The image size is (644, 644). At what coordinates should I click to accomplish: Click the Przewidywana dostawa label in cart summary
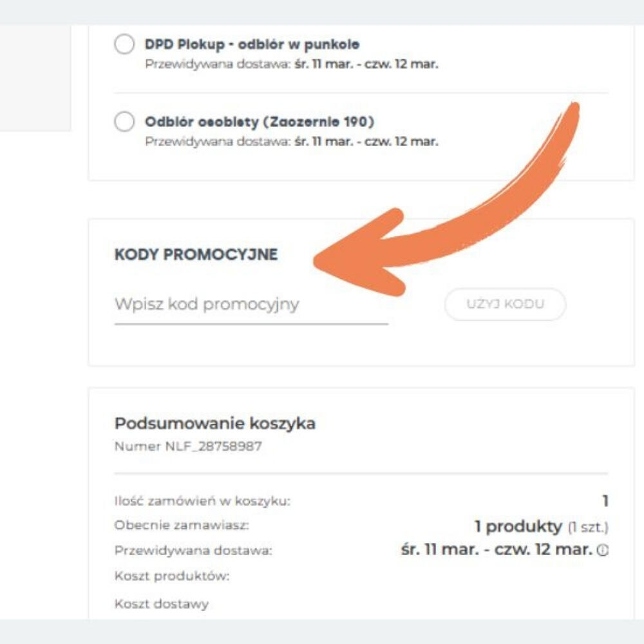[193, 551]
